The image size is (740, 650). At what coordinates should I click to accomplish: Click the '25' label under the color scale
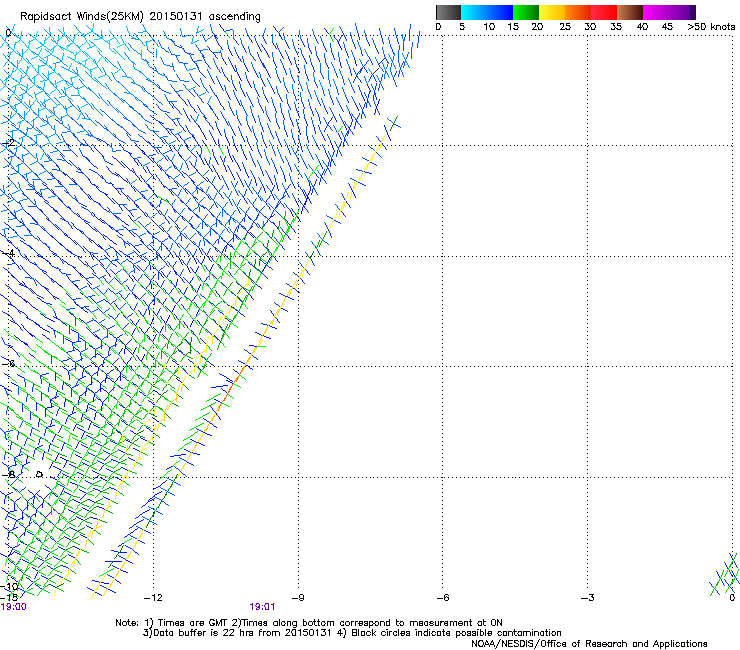[x=565, y=27]
